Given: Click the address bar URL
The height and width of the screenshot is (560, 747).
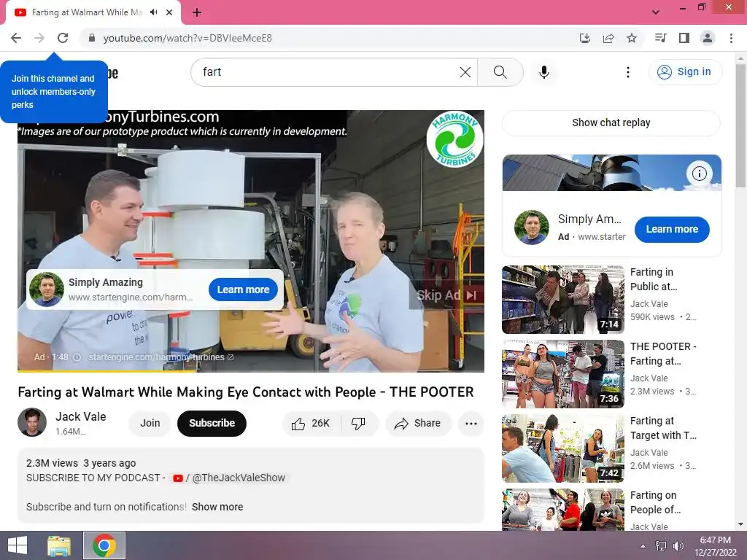Looking at the screenshot, I should coord(187,38).
